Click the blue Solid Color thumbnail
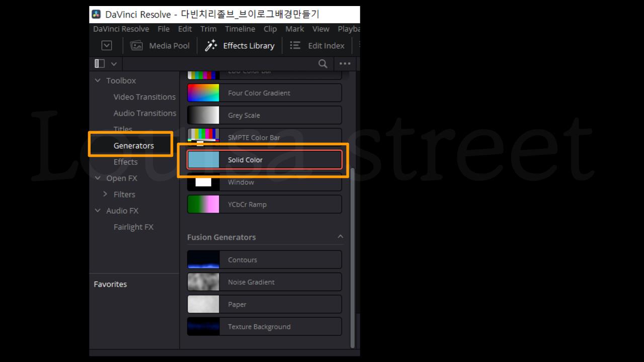This screenshot has width=644, height=362. (203, 160)
